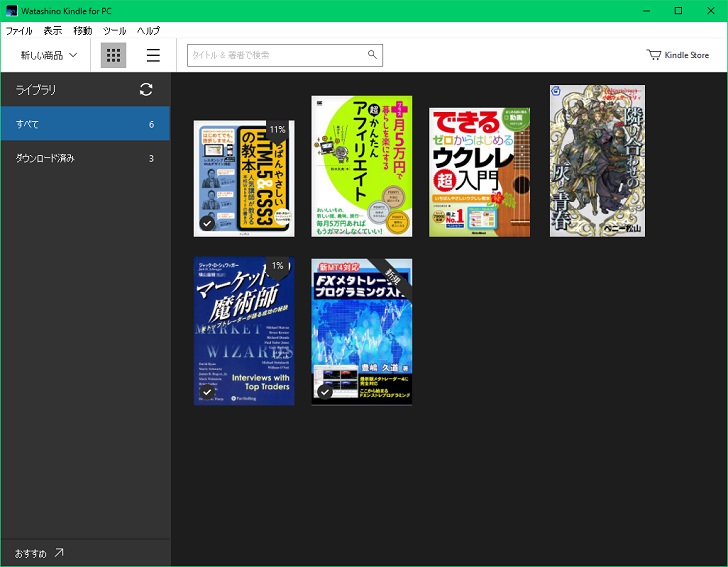Click the library sync refresh icon

tap(146, 90)
